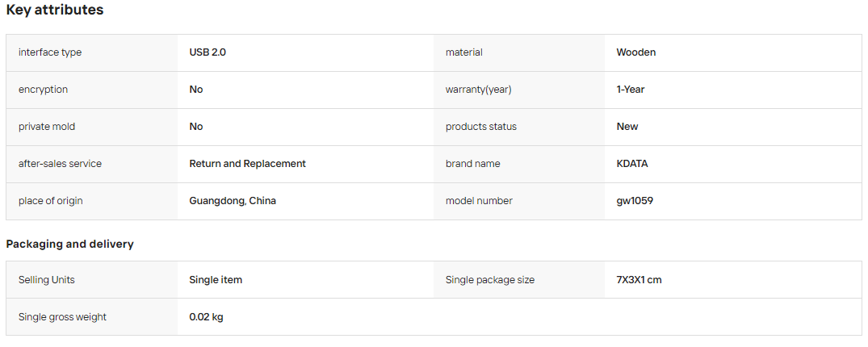Click the after-sales service label
Viewport: 868px width, 347px height.
point(60,164)
